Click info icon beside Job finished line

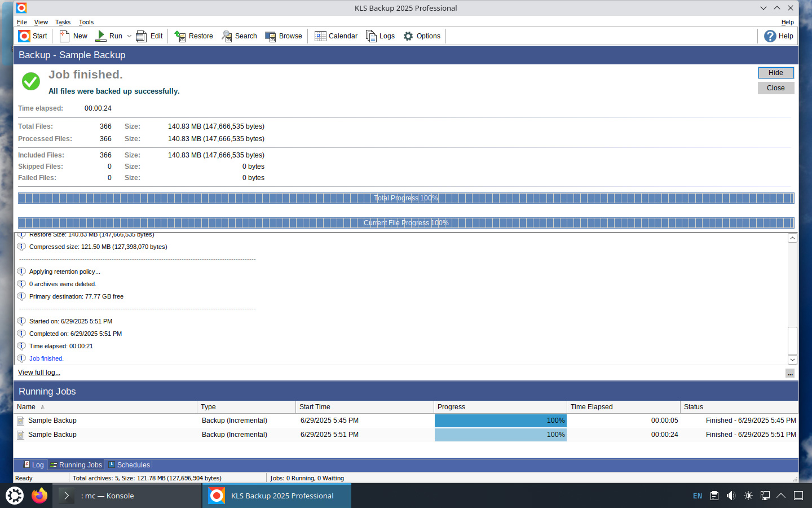pyautogui.click(x=21, y=358)
